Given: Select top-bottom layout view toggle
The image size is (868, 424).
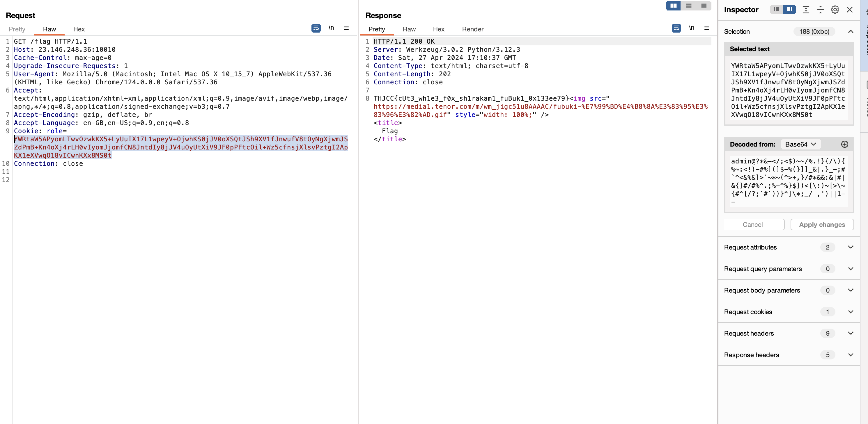Looking at the screenshot, I should 688,6.
